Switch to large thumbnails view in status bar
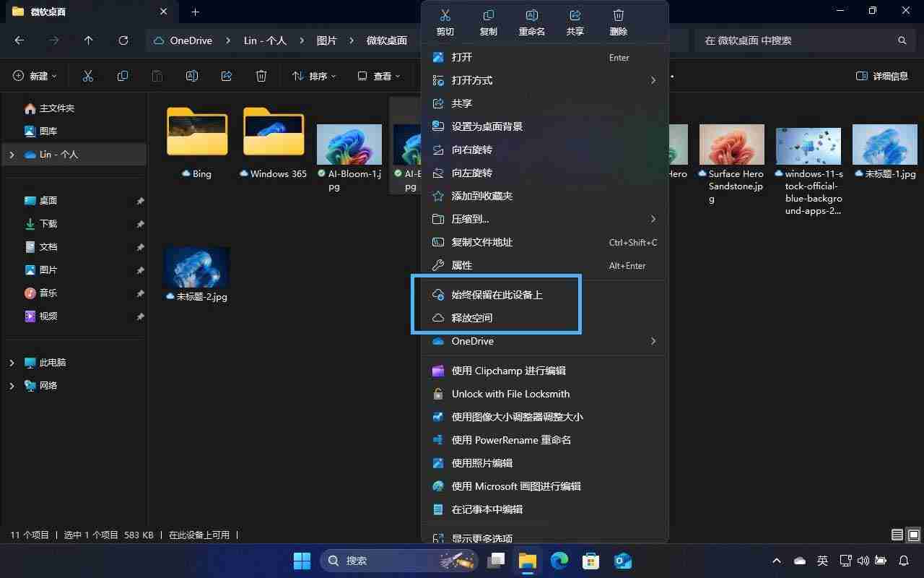The width and height of the screenshot is (924, 578). [x=914, y=535]
